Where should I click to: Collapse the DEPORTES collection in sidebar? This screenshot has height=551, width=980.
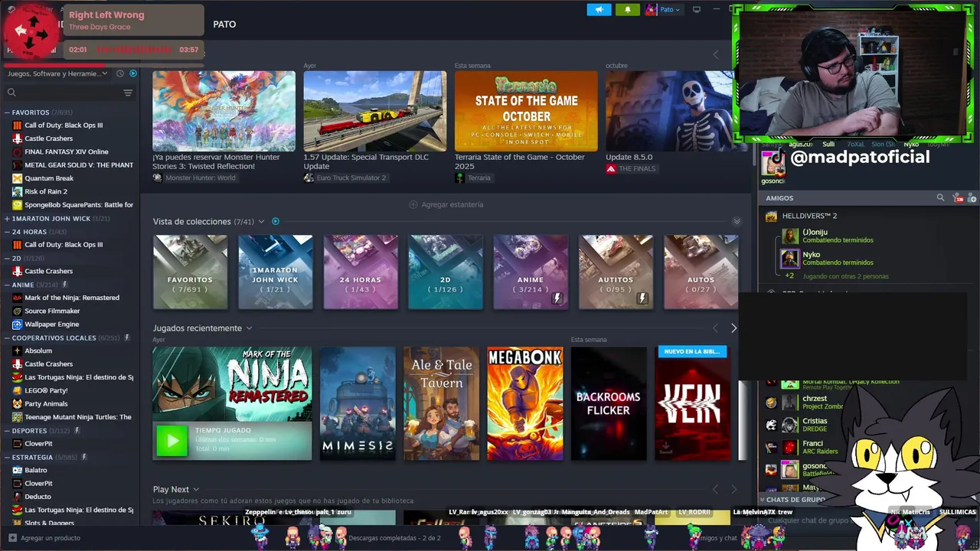(x=7, y=431)
